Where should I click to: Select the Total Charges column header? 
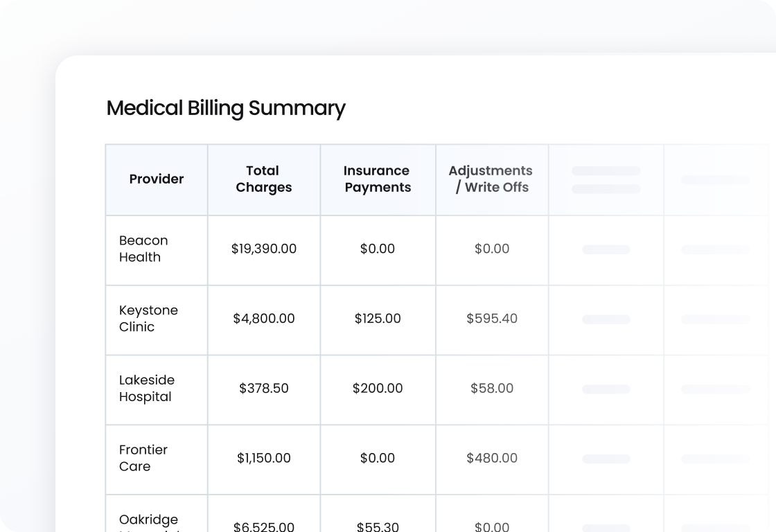coord(263,179)
